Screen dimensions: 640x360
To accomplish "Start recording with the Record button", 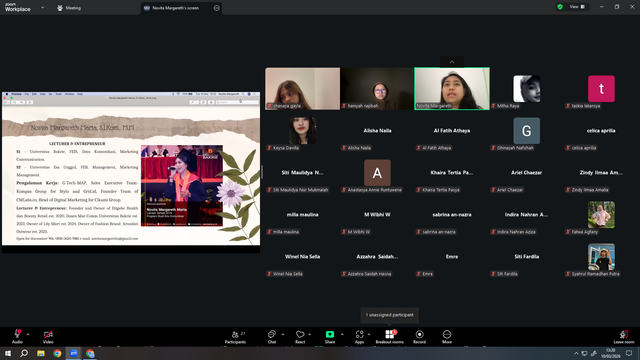I will click(x=419, y=337).
